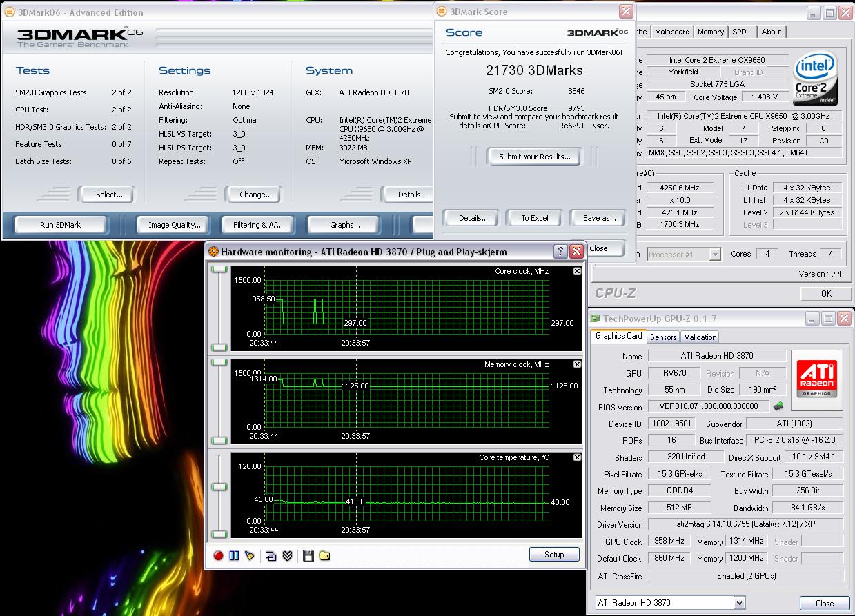
Task: Click Details... under the System column
Action: pyautogui.click(x=409, y=195)
